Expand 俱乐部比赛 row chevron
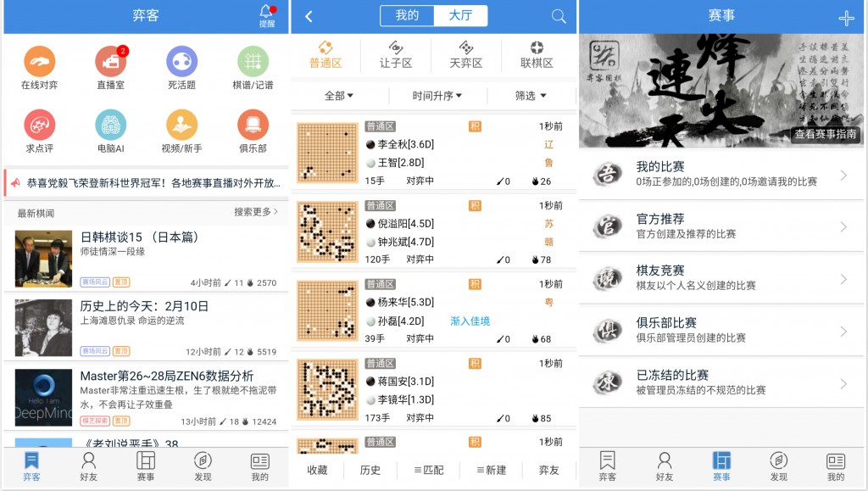This screenshot has width=868, height=491. pyautogui.click(x=843, y=331)
